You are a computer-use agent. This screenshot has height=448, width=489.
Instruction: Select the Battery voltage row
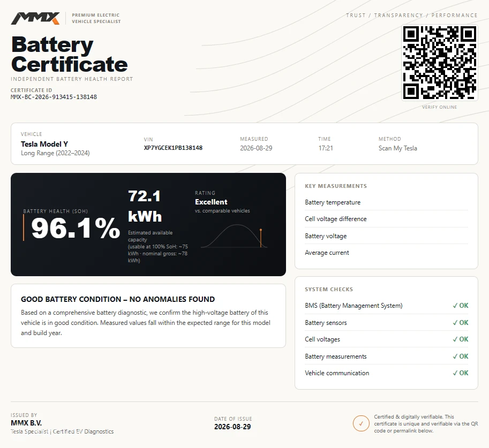tap(386, 236)
